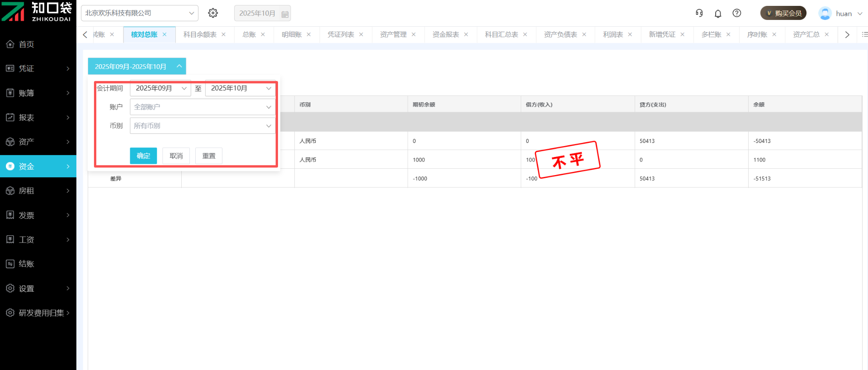
Task: Open the notification bell
Action: pos(718,14)
